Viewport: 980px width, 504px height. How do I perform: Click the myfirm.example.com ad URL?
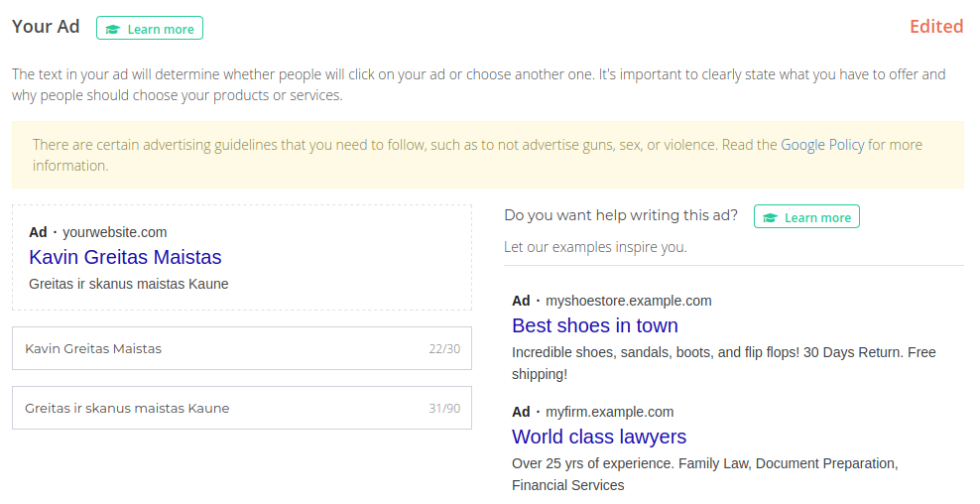609,412
